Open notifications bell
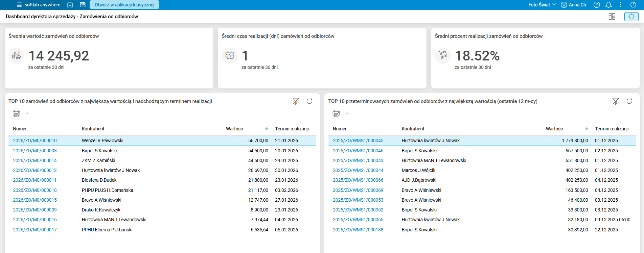Viewport: 644px width, 253px height. click(608, 5)
